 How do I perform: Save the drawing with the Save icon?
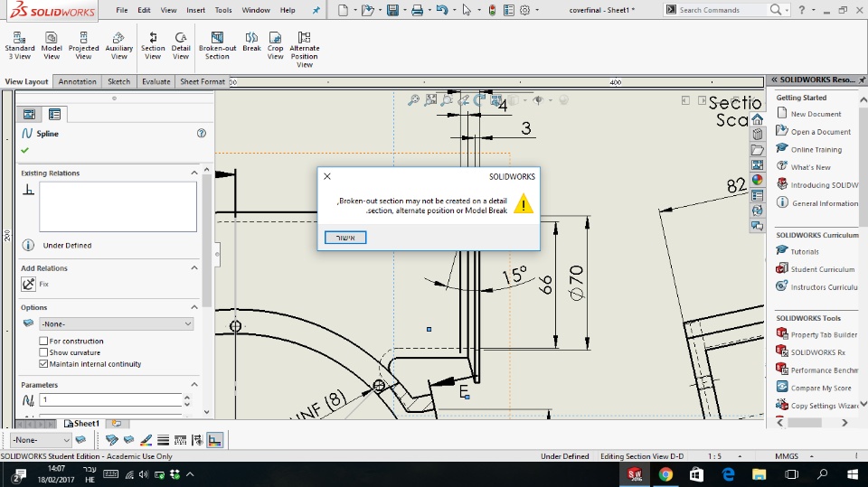392,10
